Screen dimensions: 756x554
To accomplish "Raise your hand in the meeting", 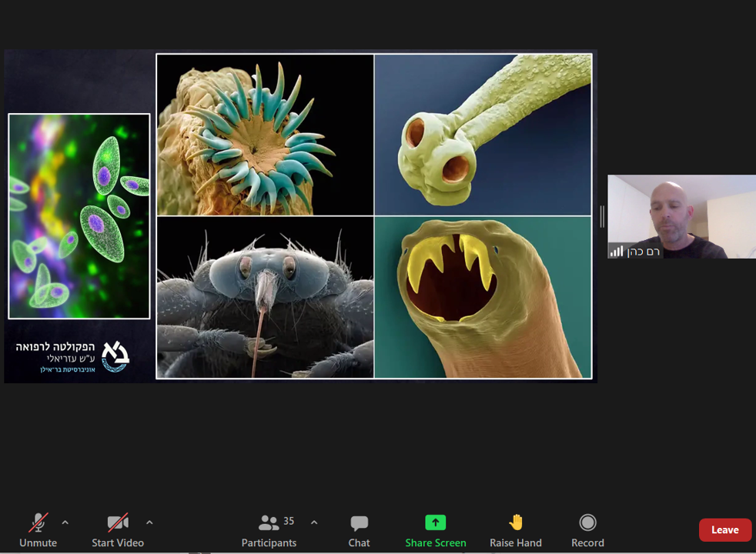I will (515, 530).
